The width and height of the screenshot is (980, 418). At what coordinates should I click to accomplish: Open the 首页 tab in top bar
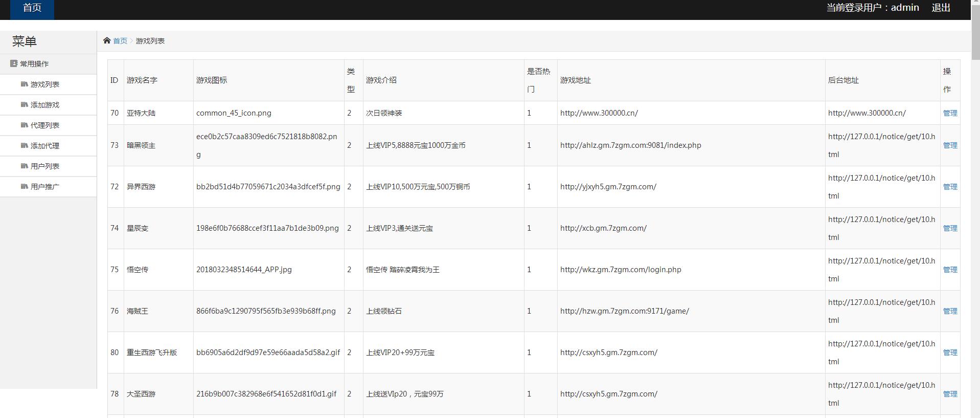tap(32, 8)
